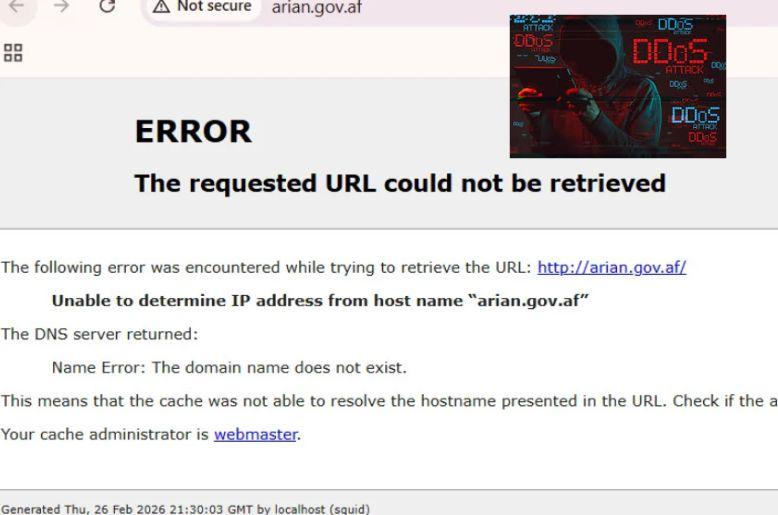The image size is (778, 515).
Task: Click the large ERROR heading
Action: point(193,131)
